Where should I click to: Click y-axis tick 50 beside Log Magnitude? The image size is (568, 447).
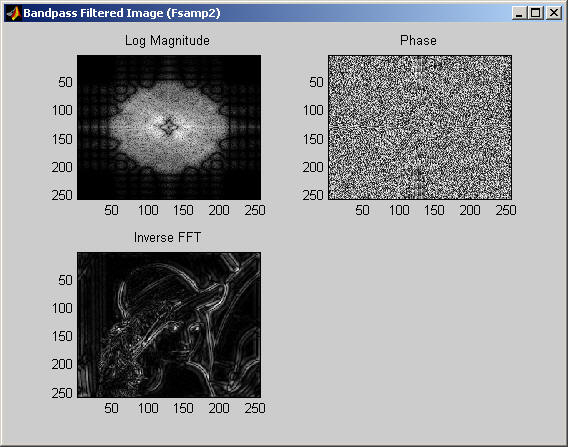coord(65,83)
